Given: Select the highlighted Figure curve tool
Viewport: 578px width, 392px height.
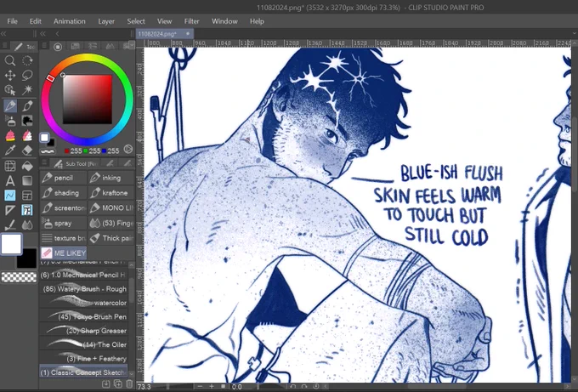Looking at the screenshot, I should [x=10, y=195].
